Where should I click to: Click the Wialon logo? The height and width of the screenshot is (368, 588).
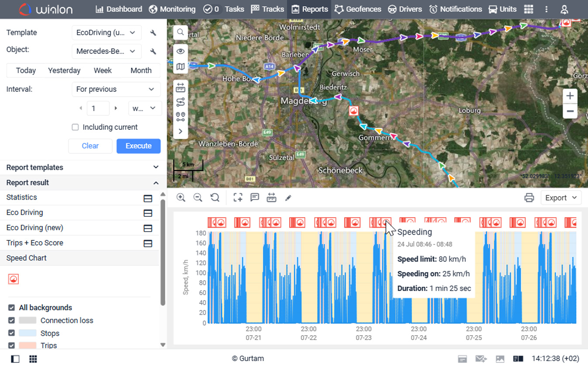tap(45, 9)
